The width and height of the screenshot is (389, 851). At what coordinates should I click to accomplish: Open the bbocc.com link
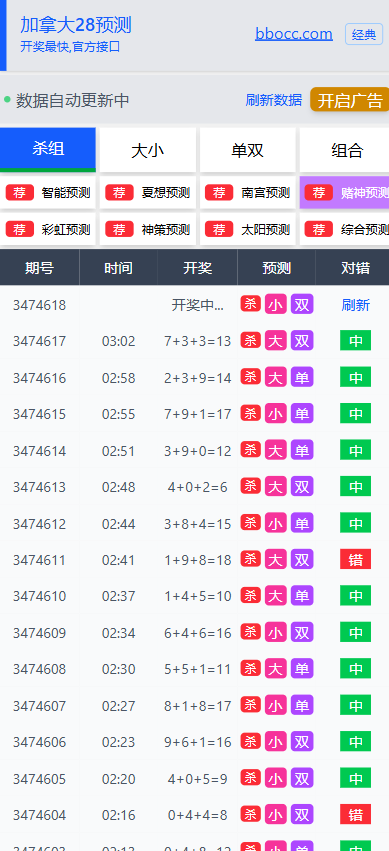click(294, 34)
